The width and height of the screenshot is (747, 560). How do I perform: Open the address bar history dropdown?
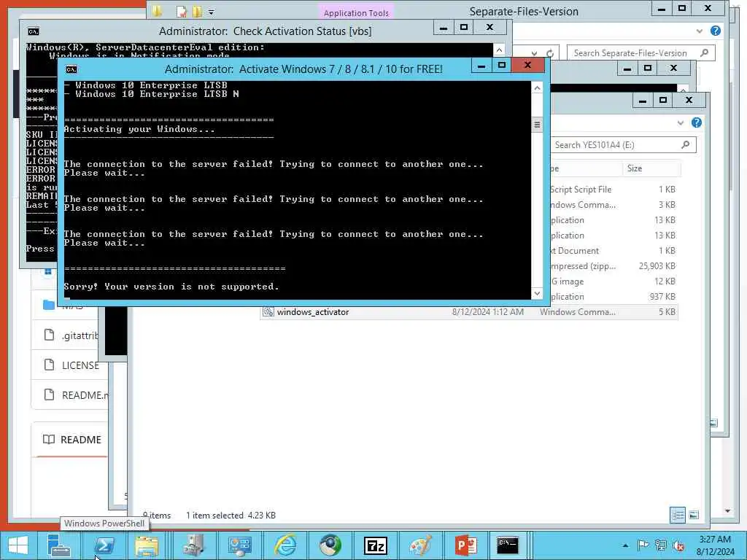pyautogui.click(x=535, y=53)
